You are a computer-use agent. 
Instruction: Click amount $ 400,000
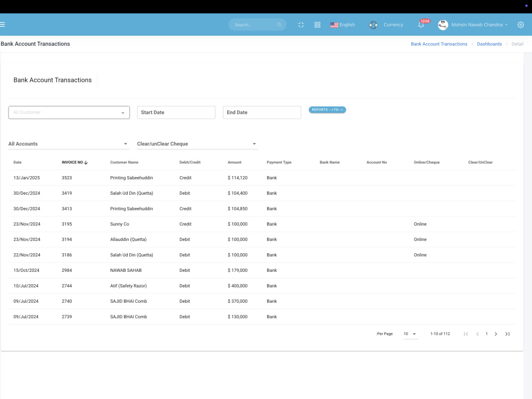237,286
